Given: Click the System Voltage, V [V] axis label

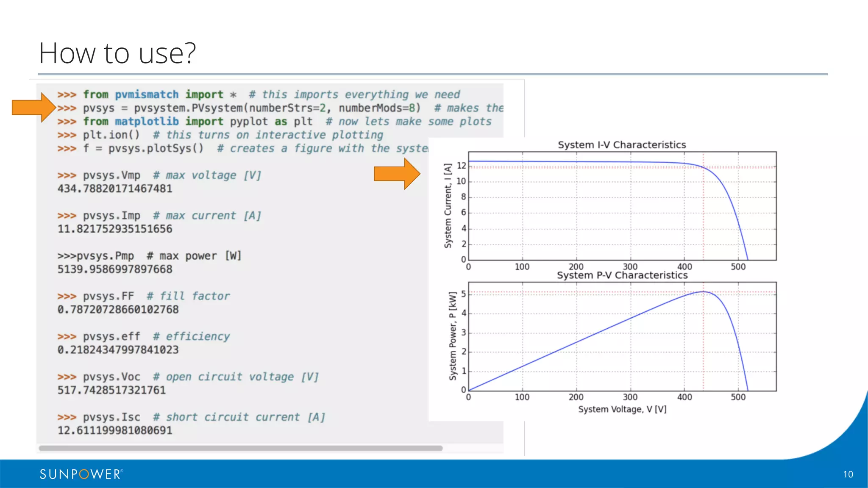Looking at the screenshot, I should 622,409.
